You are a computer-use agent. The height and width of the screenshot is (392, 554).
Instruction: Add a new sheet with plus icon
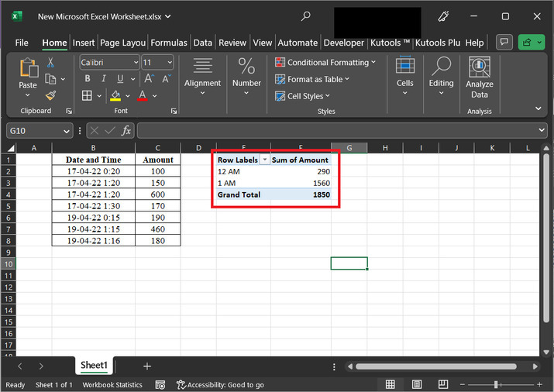(147, 366)
